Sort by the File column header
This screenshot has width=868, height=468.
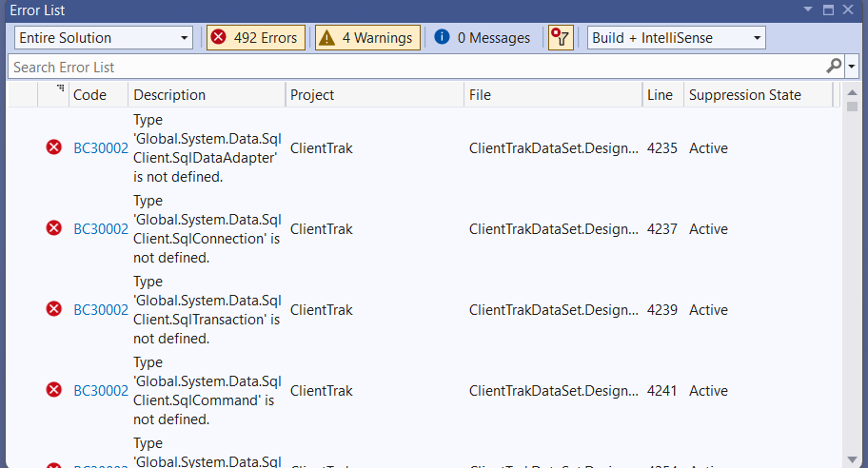click(553, 95)
